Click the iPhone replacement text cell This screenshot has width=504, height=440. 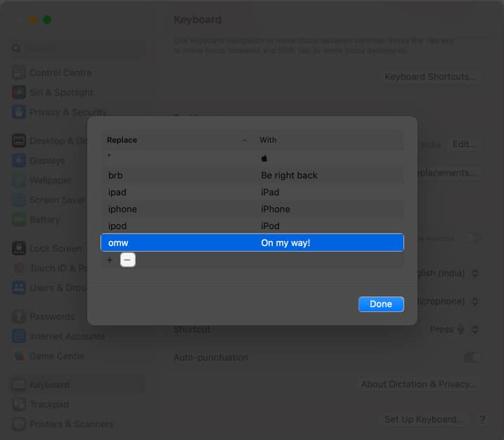click(276, 209)
